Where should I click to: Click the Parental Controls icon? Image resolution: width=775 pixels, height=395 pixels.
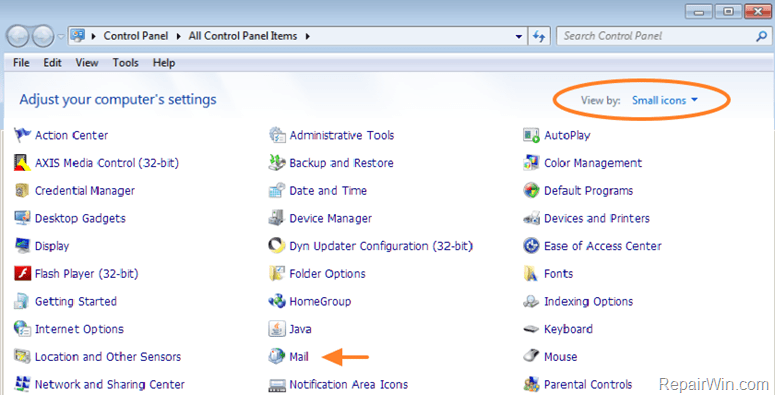[531, 384]
